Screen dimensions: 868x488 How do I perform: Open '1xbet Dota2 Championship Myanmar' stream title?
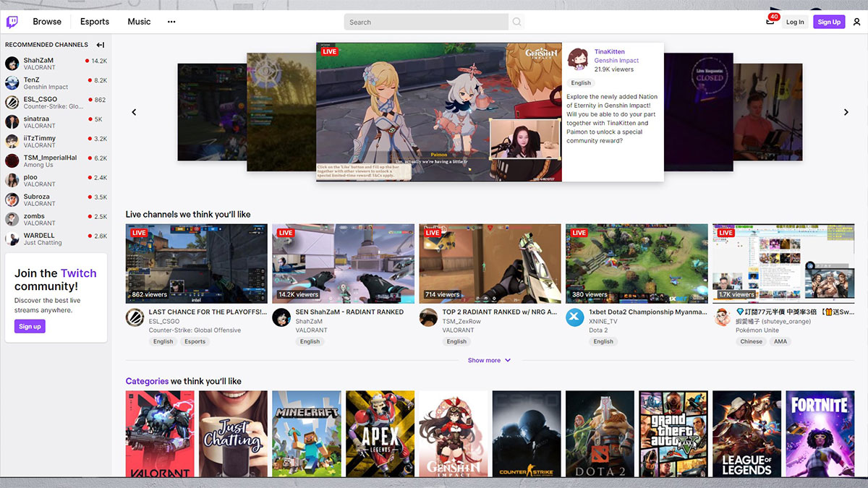click(x=648, y=312)
